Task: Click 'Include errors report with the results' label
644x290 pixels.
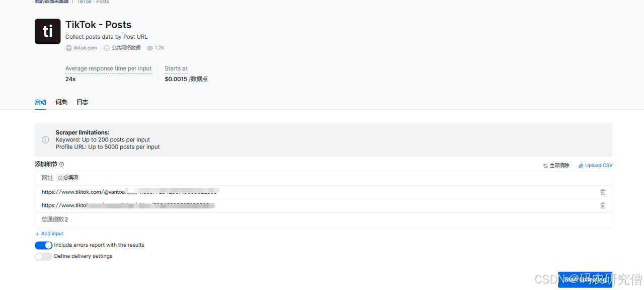Action: (x=99, y=245)
